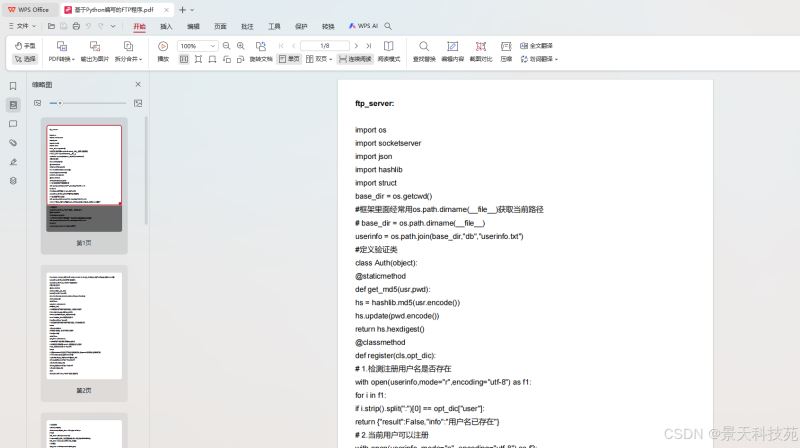Switch to the 批注 annotate tab

click(x=247, y=27)
